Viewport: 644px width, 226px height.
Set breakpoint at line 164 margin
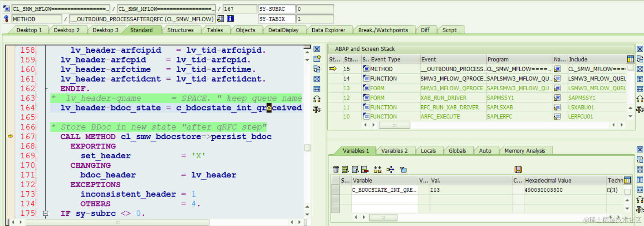point(10,108)
